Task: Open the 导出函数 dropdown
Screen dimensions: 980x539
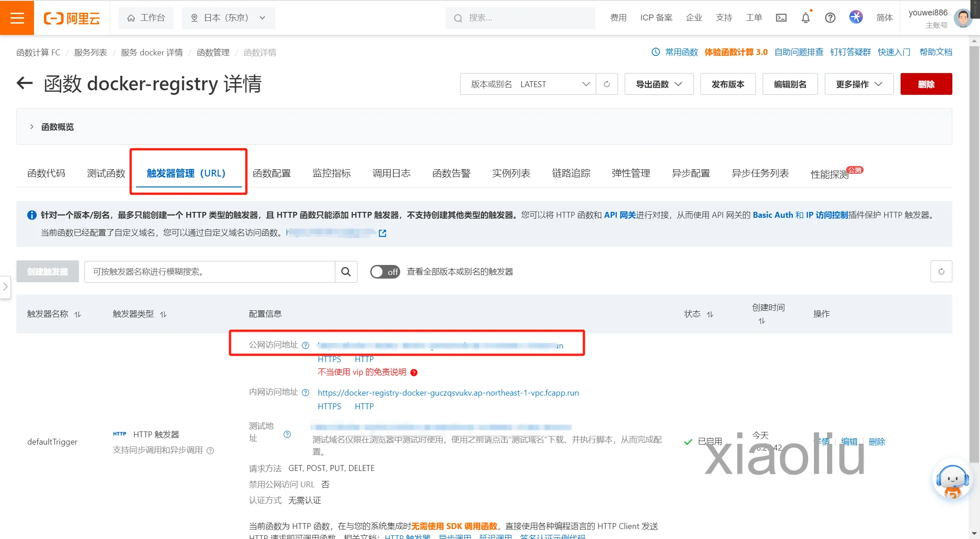Action: [x=659, y=84]
